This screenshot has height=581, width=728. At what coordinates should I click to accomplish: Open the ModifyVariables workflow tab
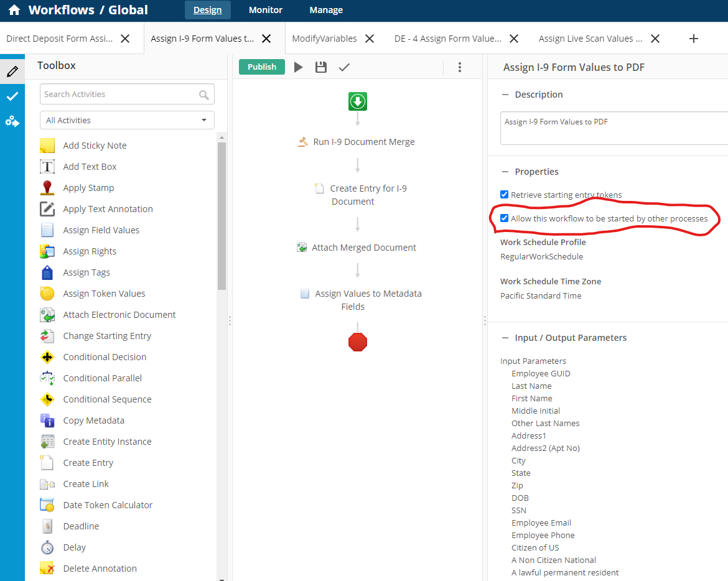pyautogui.click(x=324, y=39)
